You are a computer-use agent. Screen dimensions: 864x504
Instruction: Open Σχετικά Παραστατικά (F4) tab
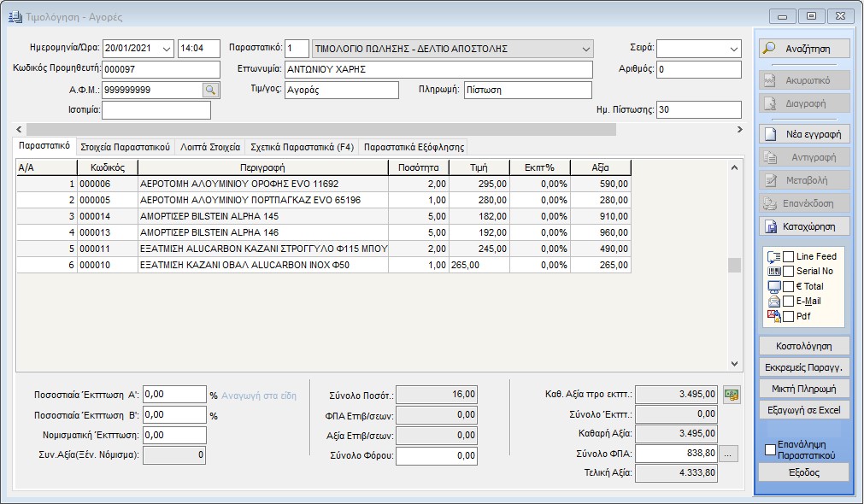[x=302, y=147]
